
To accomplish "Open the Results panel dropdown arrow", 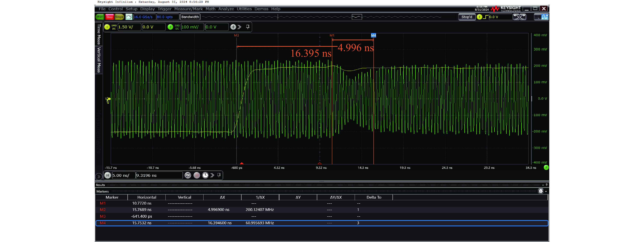I will pyautogui.click(x=543, y=185).
